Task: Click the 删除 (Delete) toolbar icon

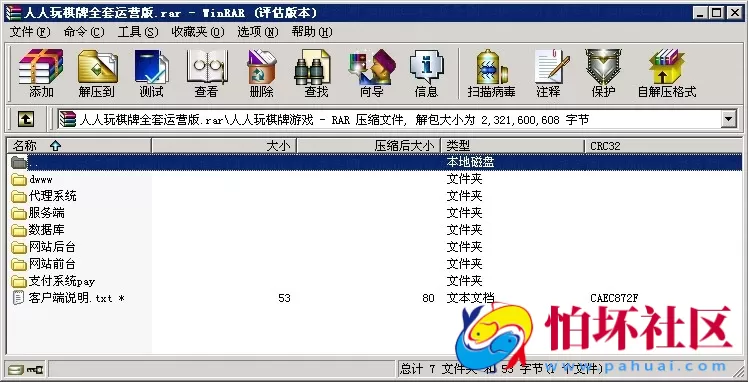Action: 261,67
